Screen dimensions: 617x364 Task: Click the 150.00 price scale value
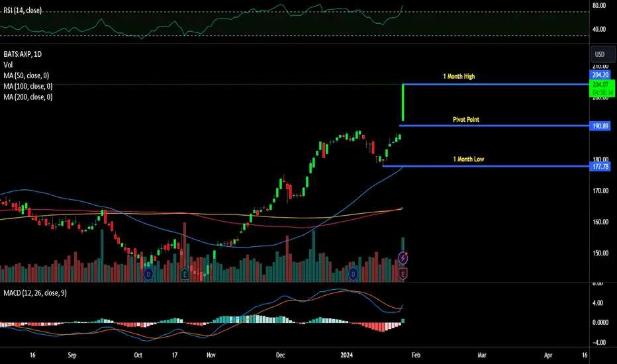pyautogui.click(x=600, y=253)
